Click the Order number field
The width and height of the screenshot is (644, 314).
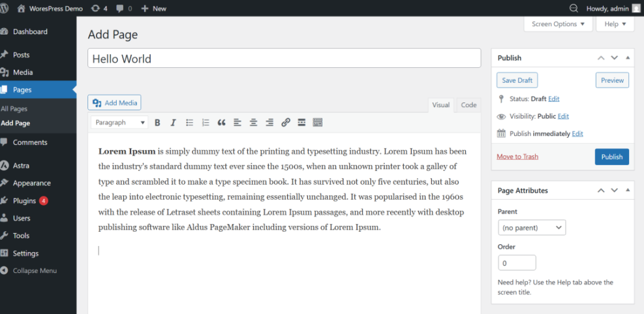517,262
